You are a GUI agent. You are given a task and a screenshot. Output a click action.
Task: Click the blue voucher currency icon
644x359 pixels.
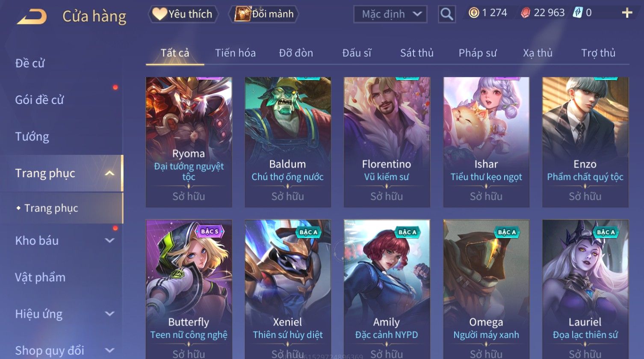tap(578, 13)
